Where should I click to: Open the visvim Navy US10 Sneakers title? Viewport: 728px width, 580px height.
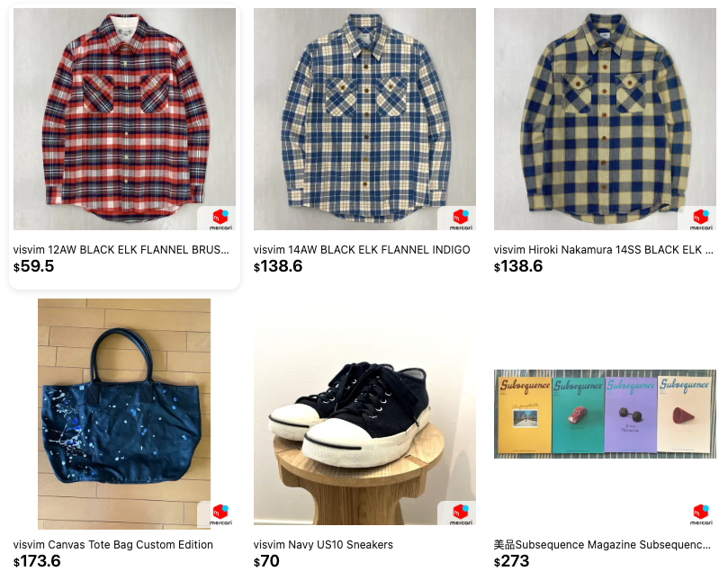pos(323,545)
